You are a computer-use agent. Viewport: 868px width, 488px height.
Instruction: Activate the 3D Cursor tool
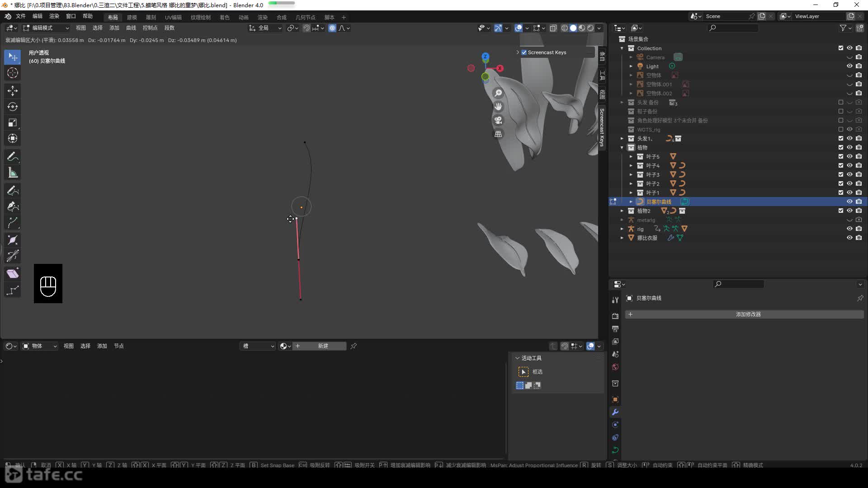point(13,73)
